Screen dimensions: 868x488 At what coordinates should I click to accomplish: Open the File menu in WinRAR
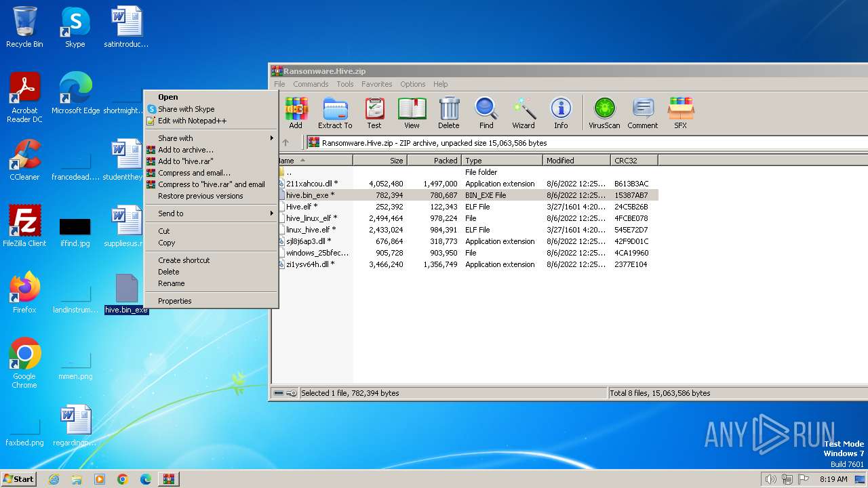(x=279, y=84)
